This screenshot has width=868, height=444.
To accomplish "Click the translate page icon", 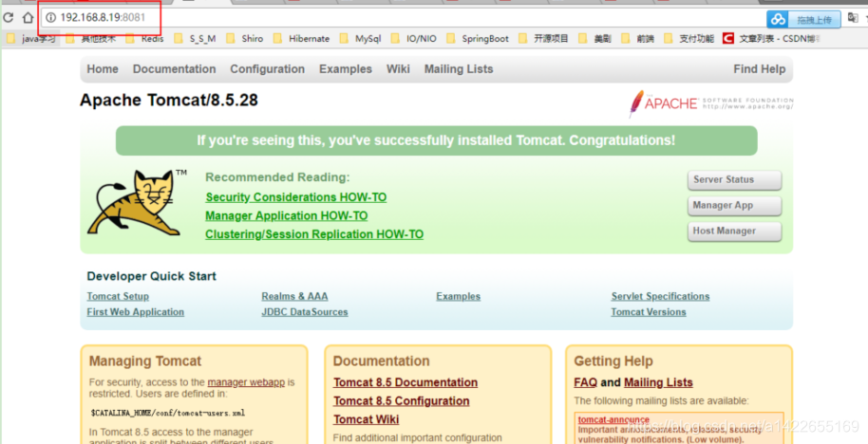I will 853,18.
